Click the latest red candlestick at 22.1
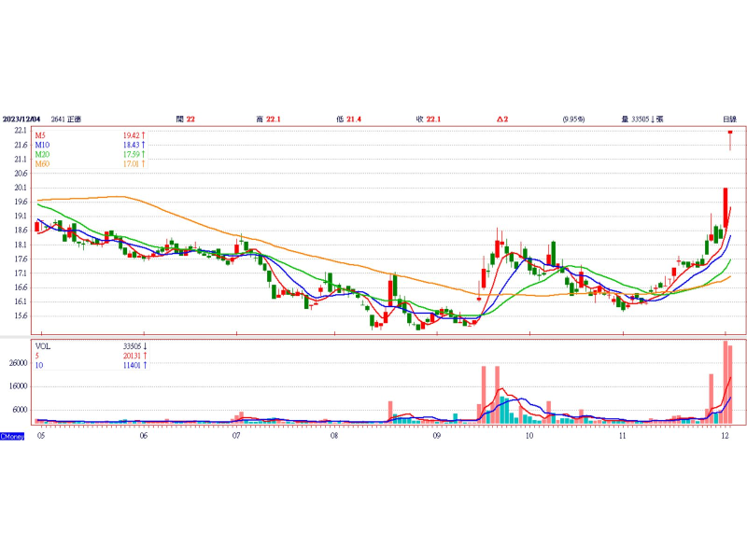Viewport: 747px width, 560px height. pos(730,133)
